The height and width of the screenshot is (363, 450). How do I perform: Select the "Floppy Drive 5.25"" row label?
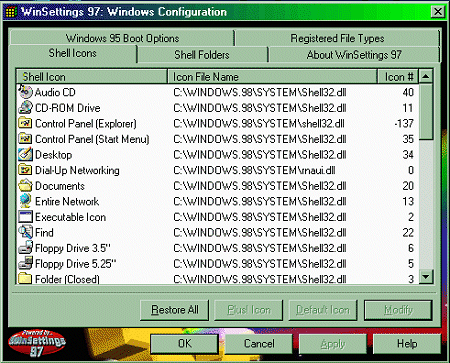76,264
